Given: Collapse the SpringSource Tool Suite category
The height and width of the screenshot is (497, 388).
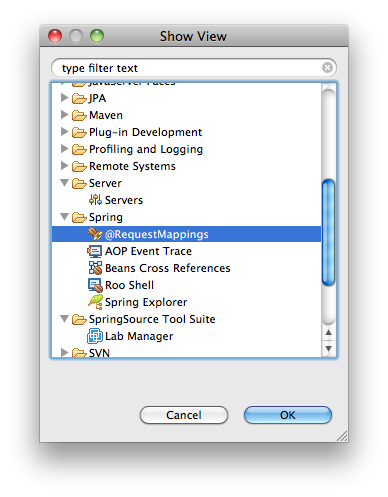Looking at the screenshot, I should (x=65, y=319).
